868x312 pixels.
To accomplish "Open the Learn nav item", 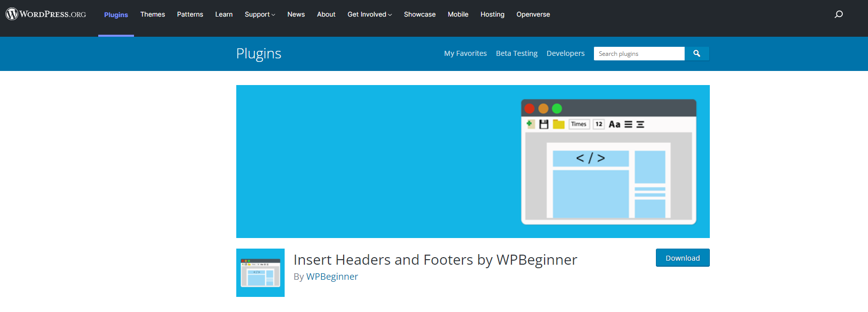I will (x=224, y=14).
